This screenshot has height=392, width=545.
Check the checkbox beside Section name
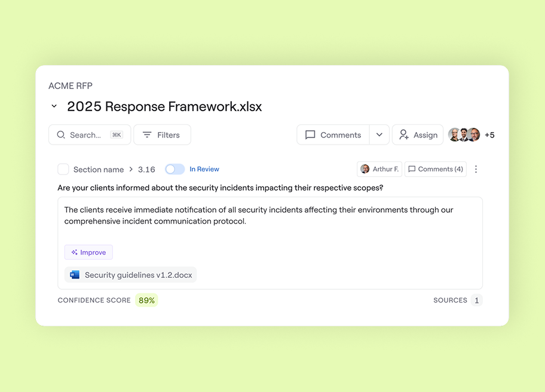pos(63,169)
